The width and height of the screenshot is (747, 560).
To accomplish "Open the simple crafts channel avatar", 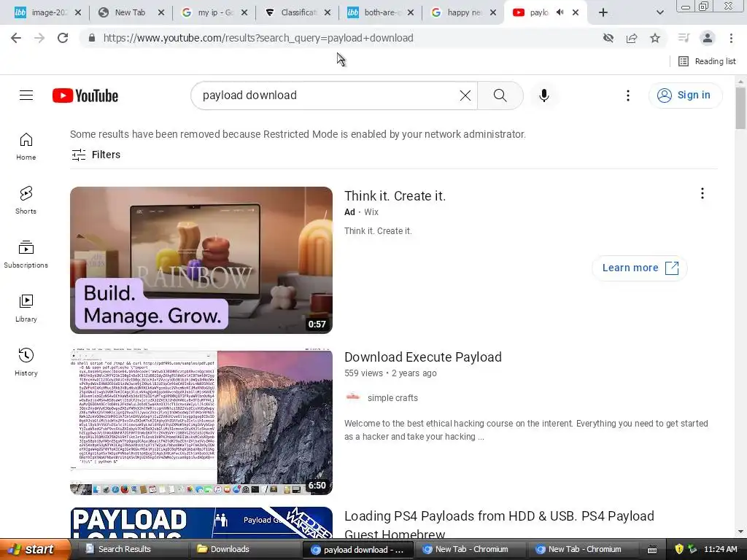I will point(353,397).
